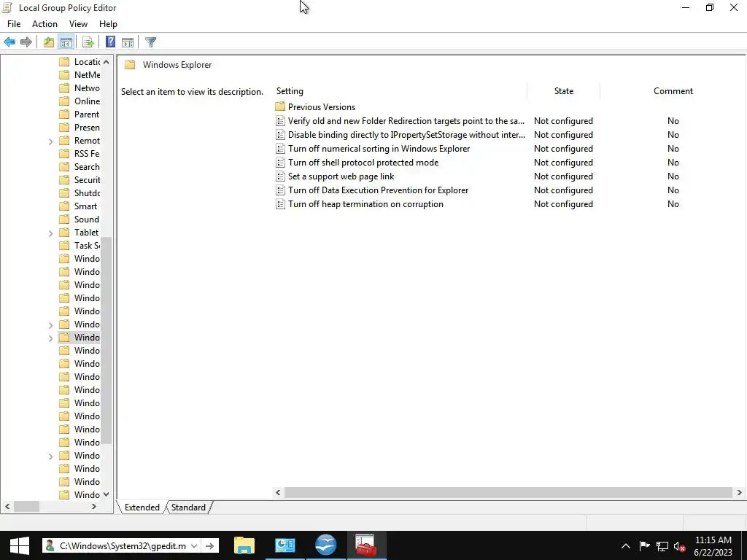This screenshot has height=560, width=747.
Task: Click tree horizontal scroll left arrow
Action: tap(7, 507)
